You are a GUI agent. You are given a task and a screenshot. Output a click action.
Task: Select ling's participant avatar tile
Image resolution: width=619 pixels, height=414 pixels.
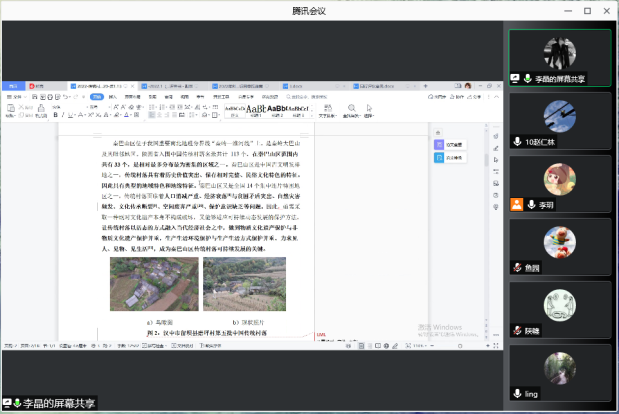(x=559, y=367)
